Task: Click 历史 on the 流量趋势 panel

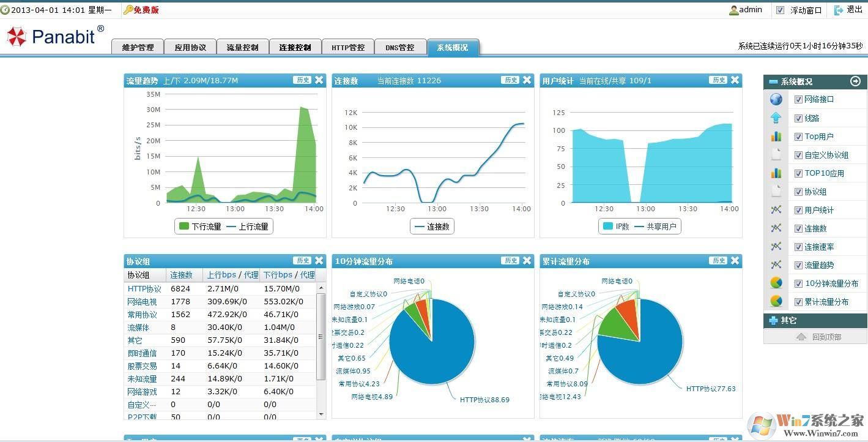Action: coord(302,80)
